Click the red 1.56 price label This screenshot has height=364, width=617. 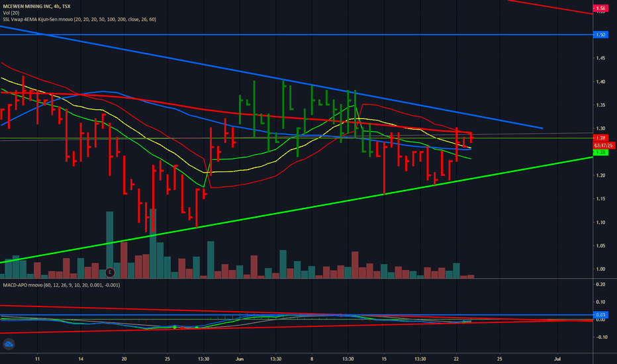click(x=600, y=8)
